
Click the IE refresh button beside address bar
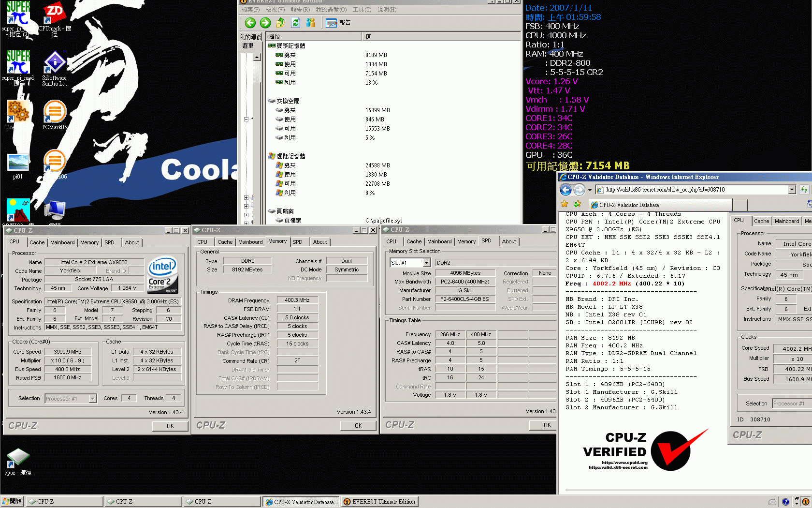tap(804, 190)
